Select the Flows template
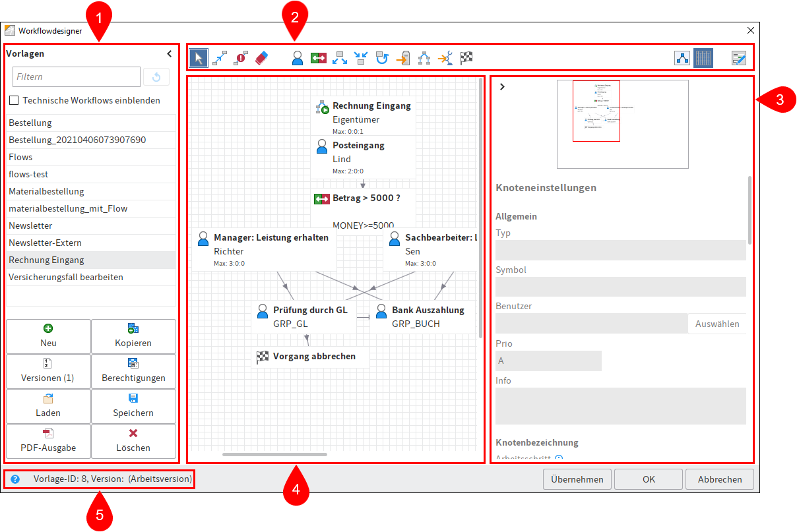Image resolution: width=797 pixels, height=532 pixels. coord(91,157)
